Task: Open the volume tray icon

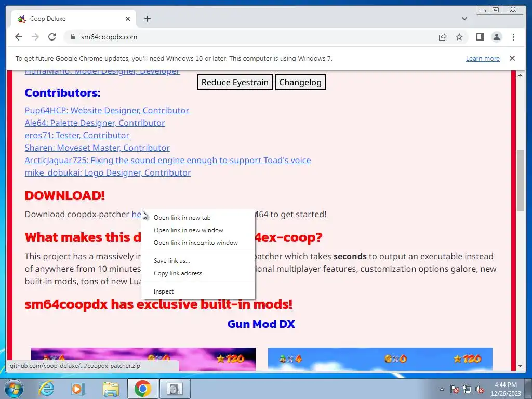Action: click(x=480, y=389)
